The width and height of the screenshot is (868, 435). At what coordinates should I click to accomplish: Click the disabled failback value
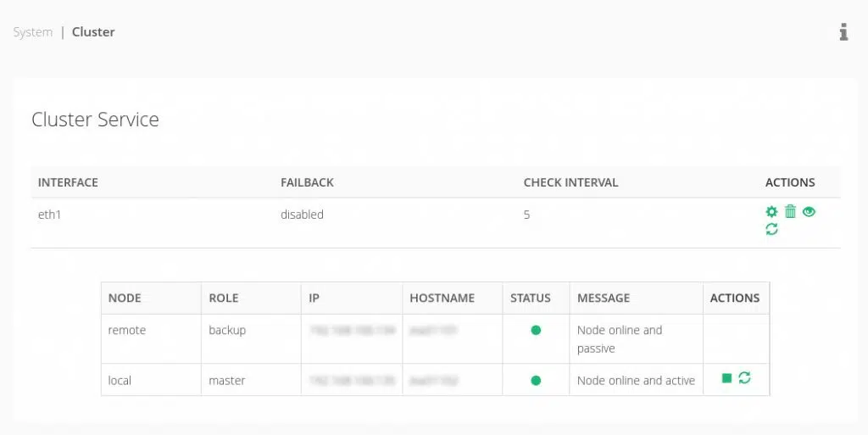(x=302, y=215)
